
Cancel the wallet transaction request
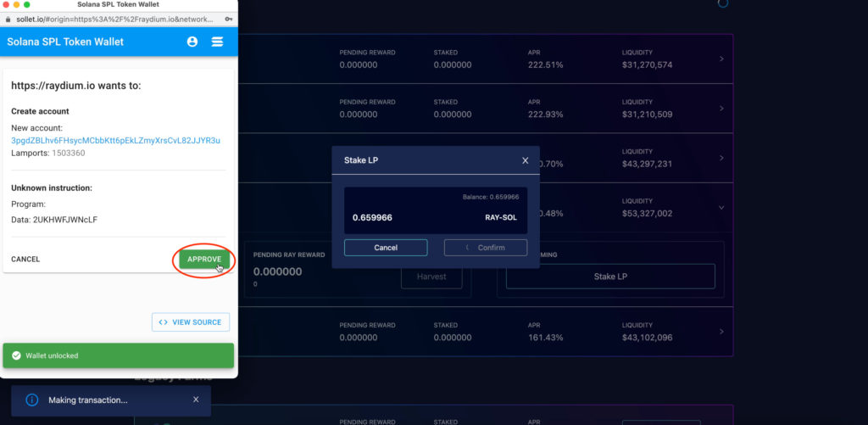click(25, 260)
